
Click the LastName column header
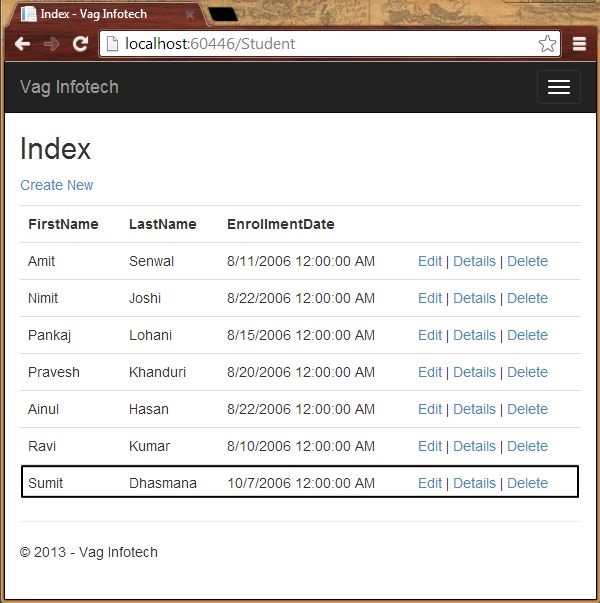coord(163,224)
